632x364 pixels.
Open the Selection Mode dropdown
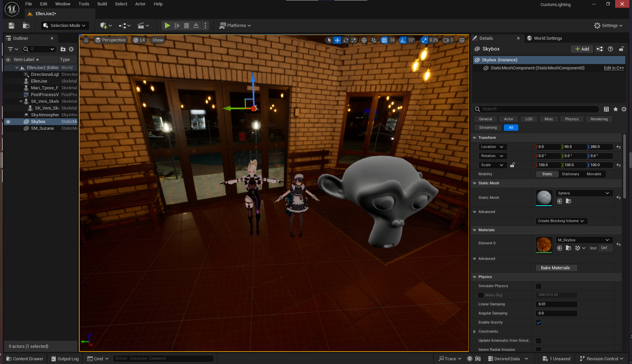65,26
